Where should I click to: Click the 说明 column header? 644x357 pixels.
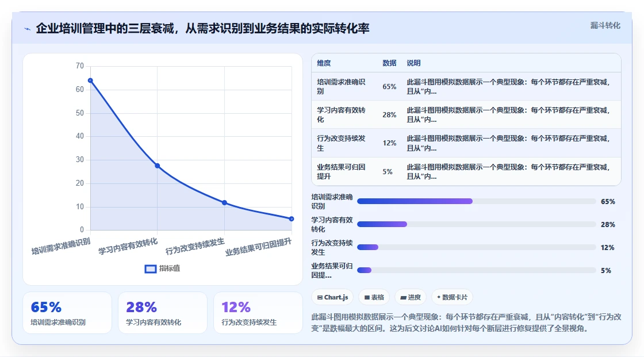point(413,63)
